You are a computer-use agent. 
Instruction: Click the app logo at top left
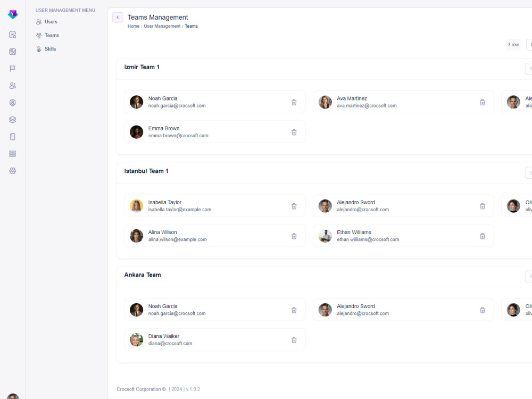point(13,14)
